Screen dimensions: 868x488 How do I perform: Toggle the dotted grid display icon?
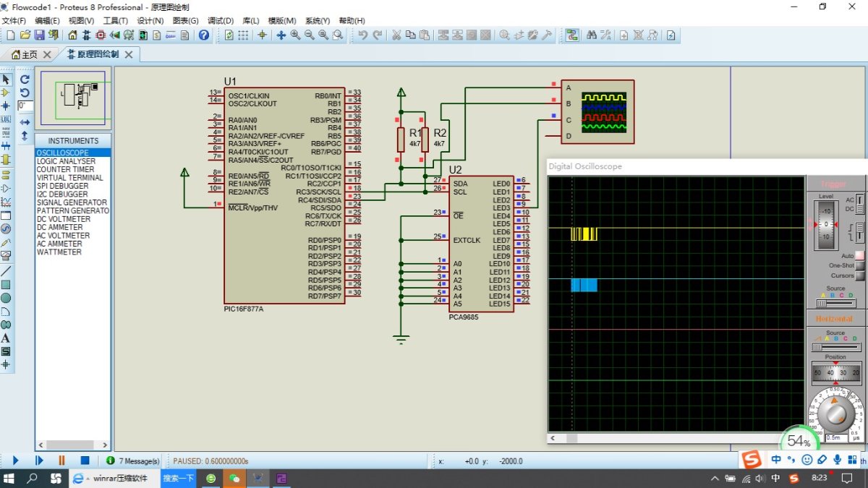(244, 35)
